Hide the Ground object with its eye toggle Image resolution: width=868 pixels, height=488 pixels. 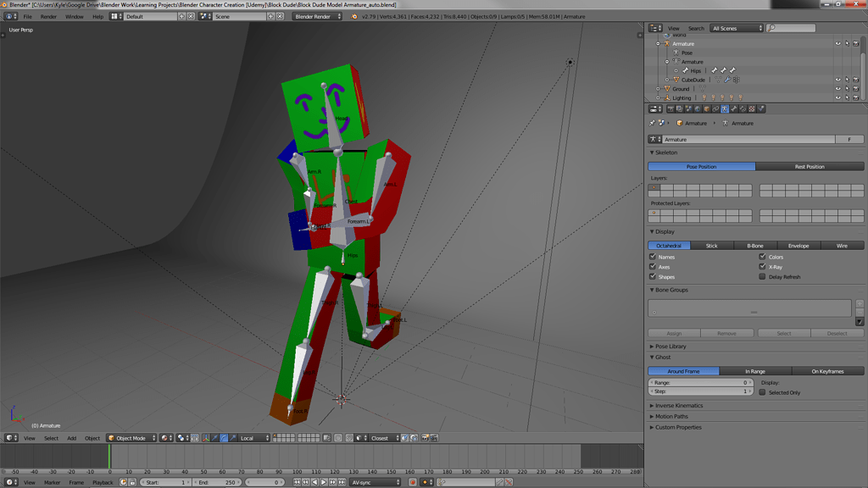point(837,89)
